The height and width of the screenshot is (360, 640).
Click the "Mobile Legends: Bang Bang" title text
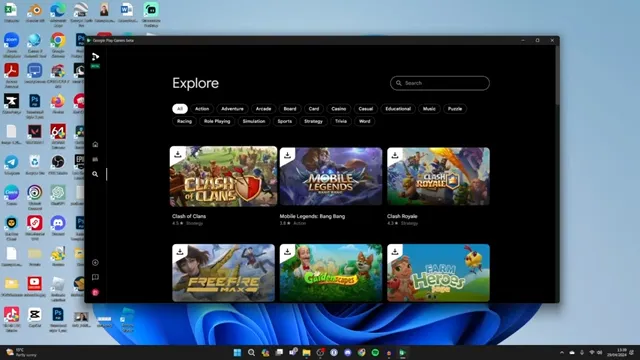pos(312,216)
